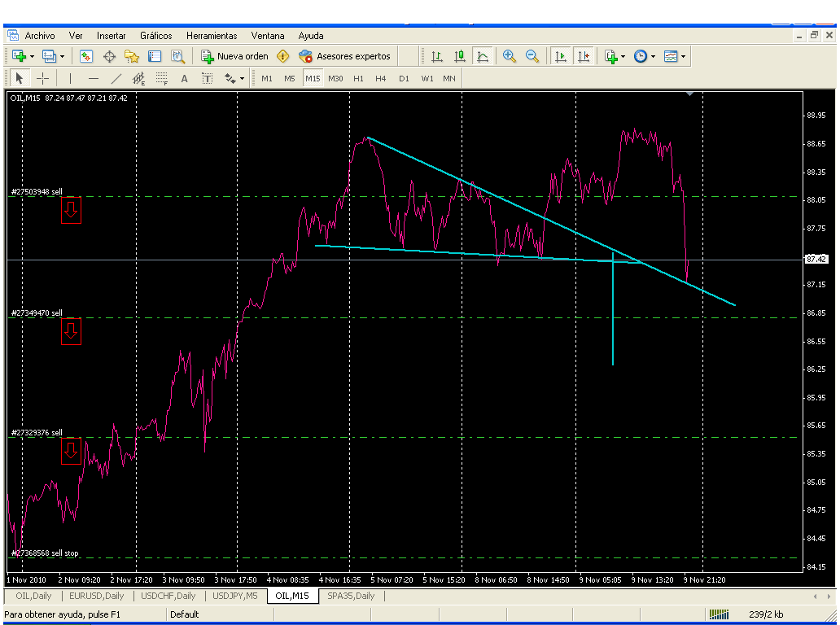
Task: Switch to candlestick chart display
Action: point(460,56)
